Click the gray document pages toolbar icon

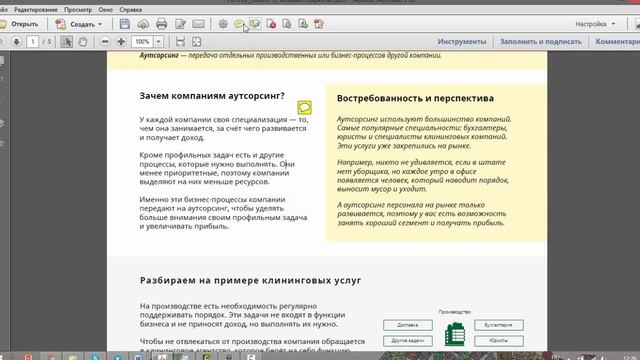pos(287,24)
